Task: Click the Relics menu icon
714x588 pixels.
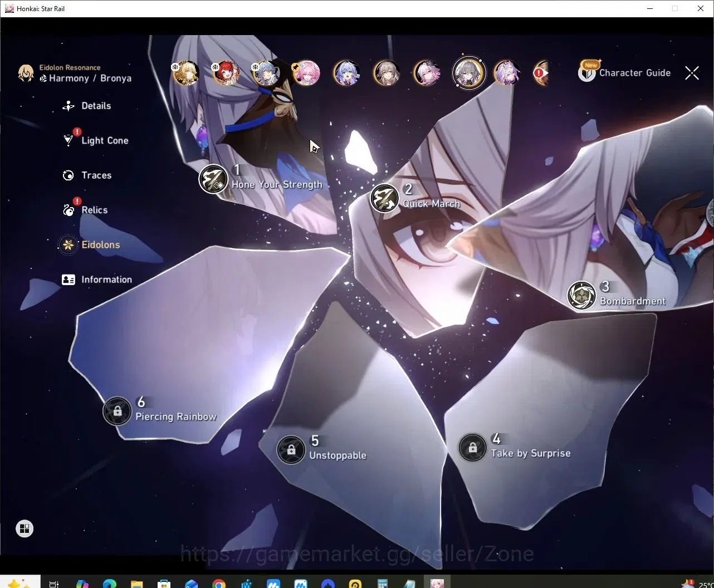Action: pos(69,210)
